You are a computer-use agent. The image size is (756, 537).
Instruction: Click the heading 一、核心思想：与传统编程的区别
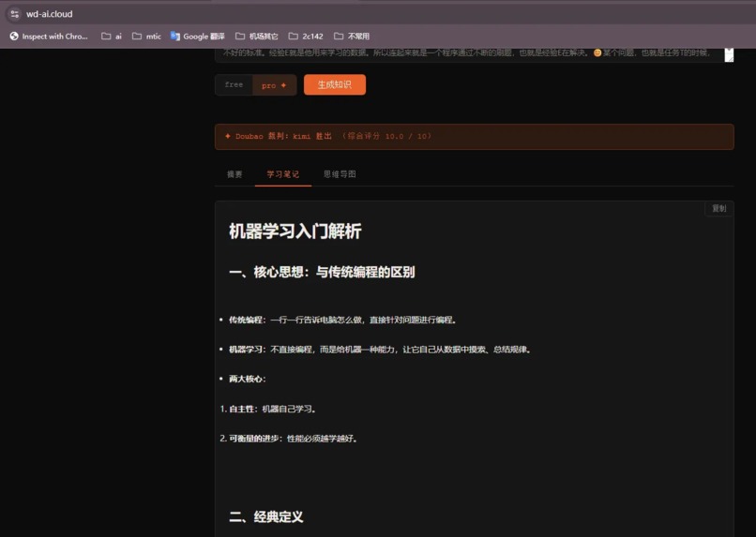coord(322,272)
